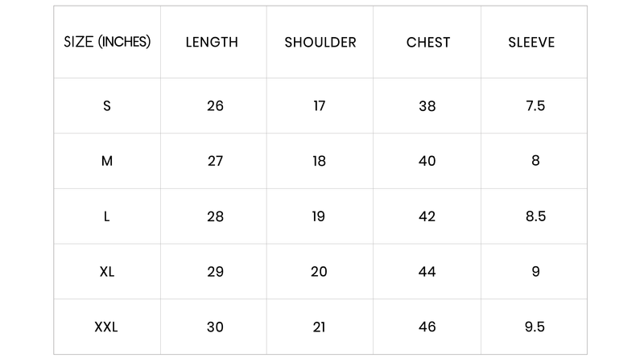Screen dimensions: 644x362
Task: Select the sleeve value 7.5
Action: pos(535,105)
